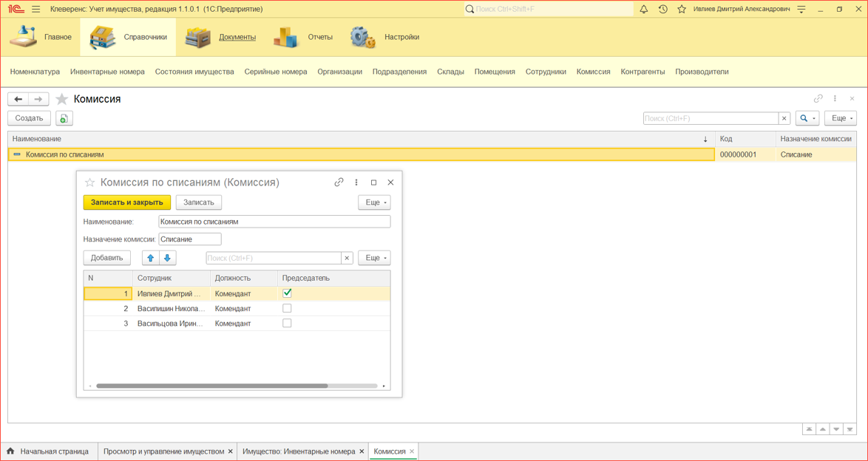868x461 pixels.
Task: Get link icon of Комиссия list
Action: pos(818,99)
